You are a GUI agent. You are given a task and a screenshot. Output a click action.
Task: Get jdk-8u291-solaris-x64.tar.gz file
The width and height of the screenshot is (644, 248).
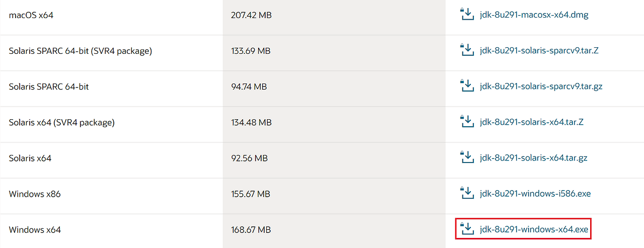click(x=533, y=158)
